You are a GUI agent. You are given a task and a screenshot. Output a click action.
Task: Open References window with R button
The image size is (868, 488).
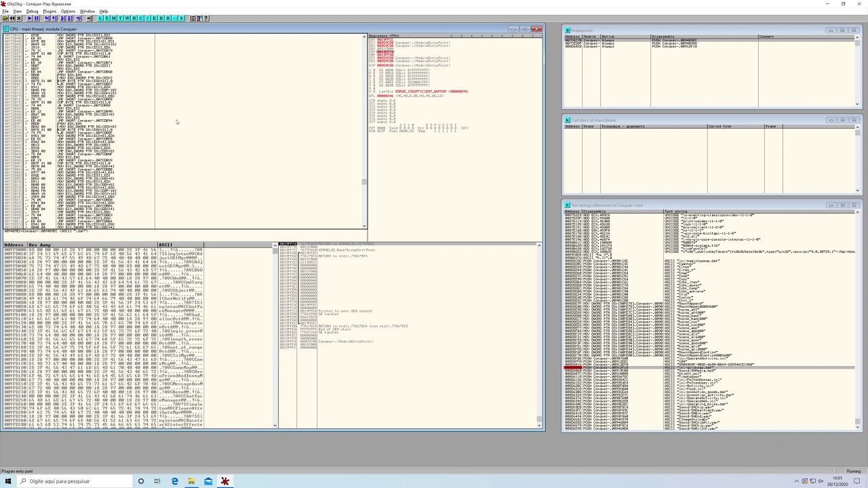(168, 18)
